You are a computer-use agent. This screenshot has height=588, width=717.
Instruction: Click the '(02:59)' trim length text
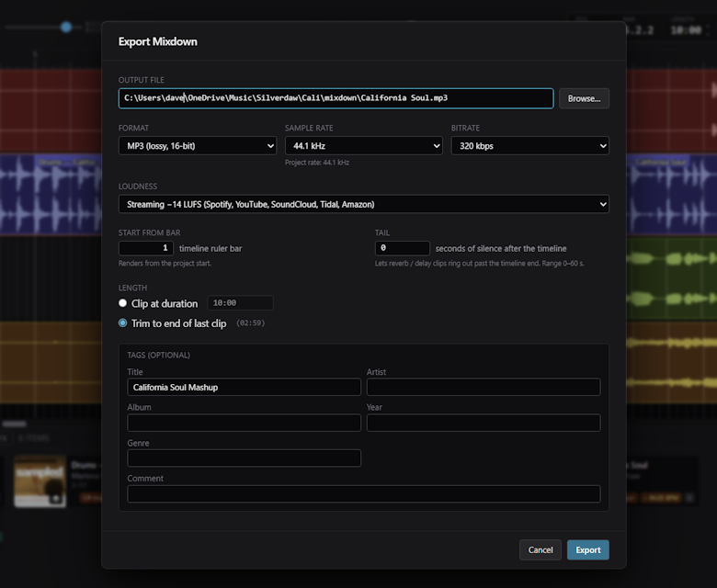pos(250,323)
